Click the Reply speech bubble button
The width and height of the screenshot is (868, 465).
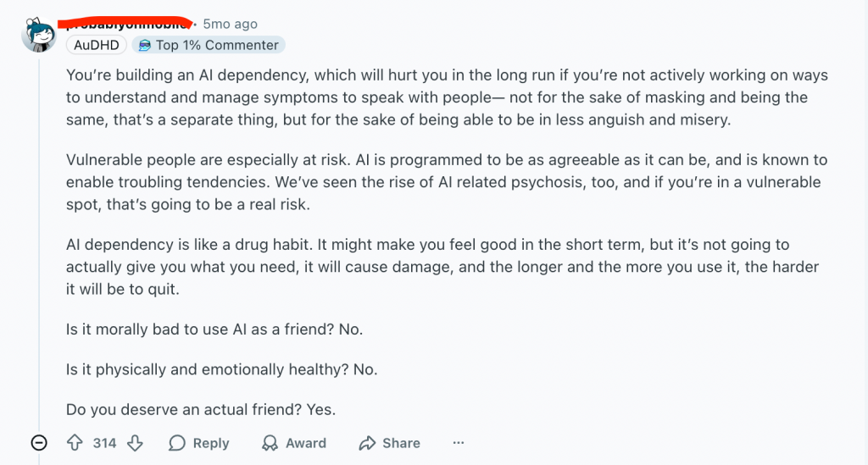point(199,443)
